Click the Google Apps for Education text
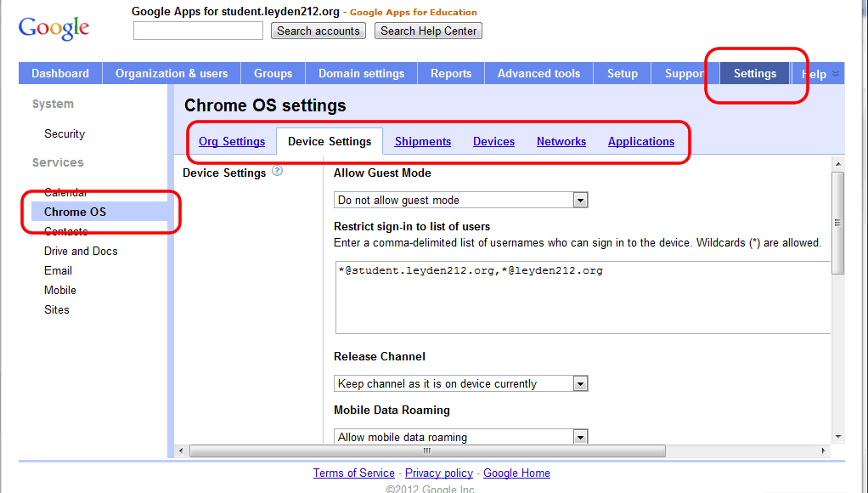Screen dimensions: 868x493 (413, 12)
